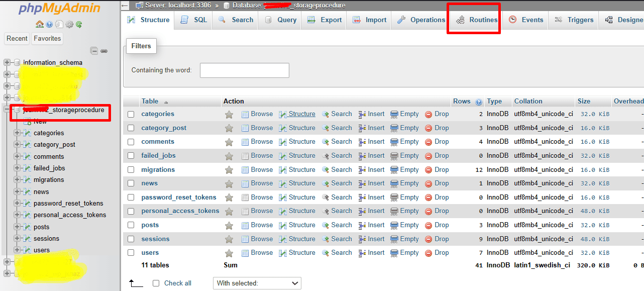Click the Recent tables button
644x291 pixels.
[x=17, y=38]
